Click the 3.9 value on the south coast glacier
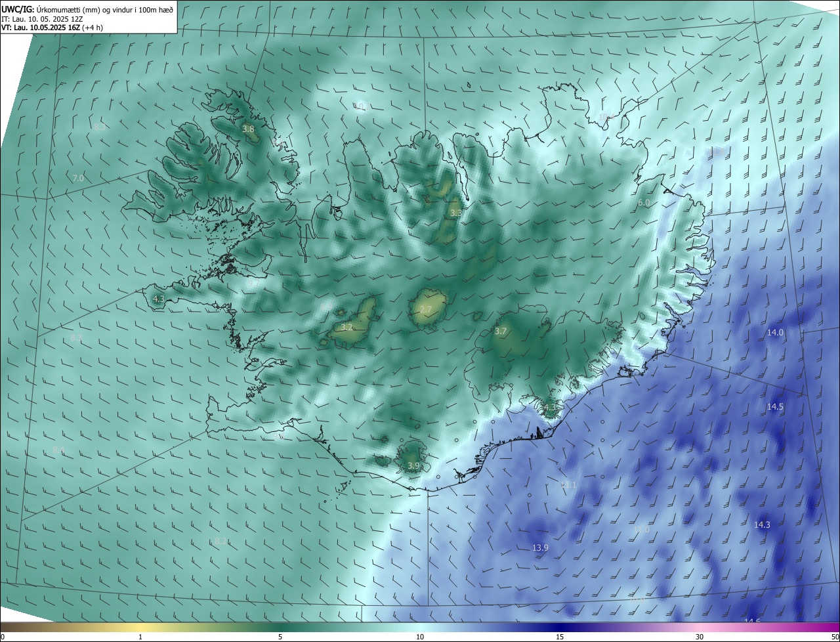The height and width of the screenshot is (642, 840). click(x=413, y=466)
